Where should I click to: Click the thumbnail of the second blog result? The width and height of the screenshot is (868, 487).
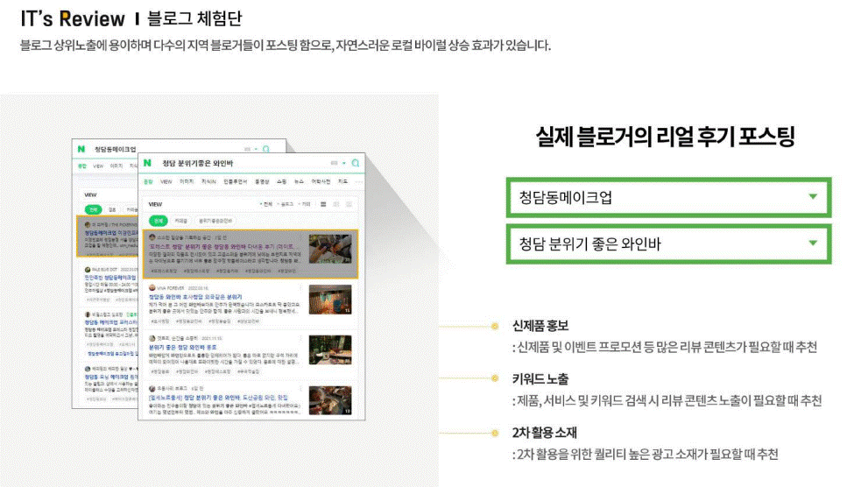330,300
